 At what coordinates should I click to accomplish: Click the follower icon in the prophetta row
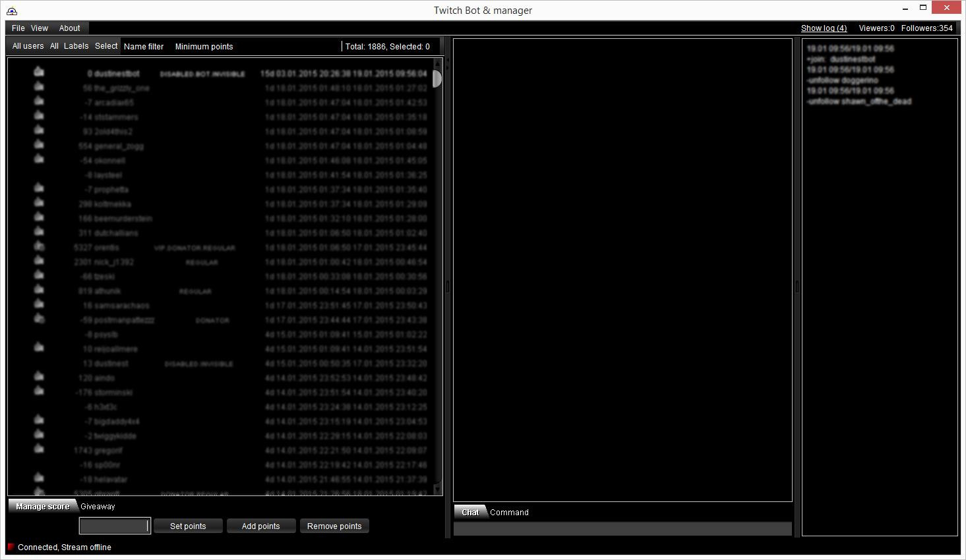coord(39,188)
